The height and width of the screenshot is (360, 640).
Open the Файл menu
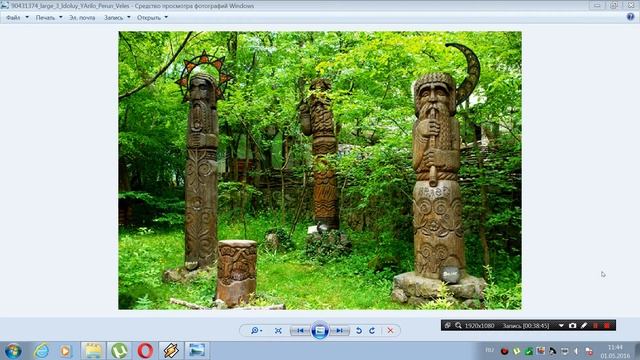(x=17, y=18)
